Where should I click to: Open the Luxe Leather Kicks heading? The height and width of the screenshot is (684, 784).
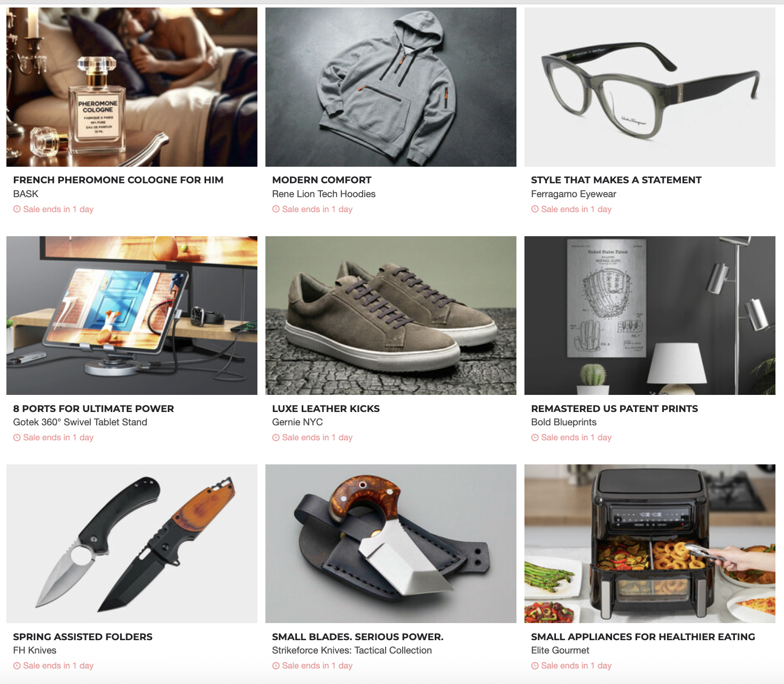(326, 409)
